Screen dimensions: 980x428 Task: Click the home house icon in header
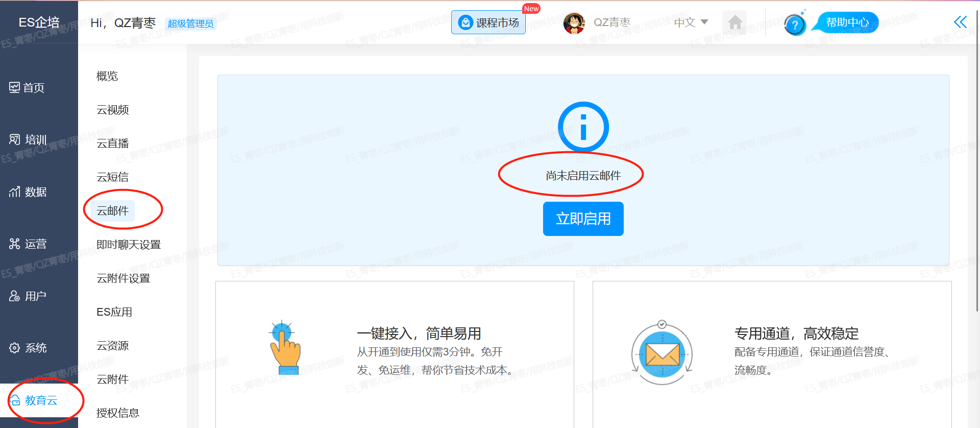tap(734, 22)
